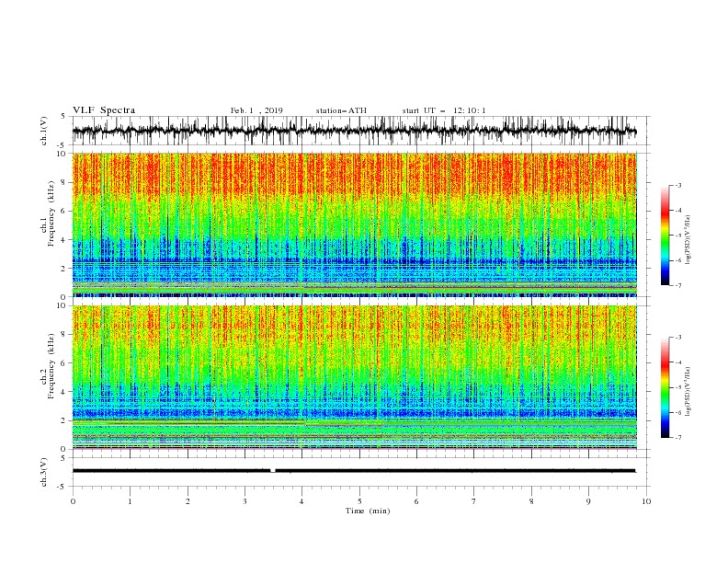Click time axis tick label '3'
728x563 pixels.
(245, 501)
